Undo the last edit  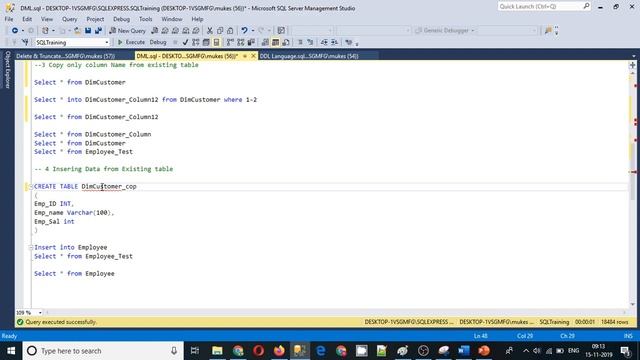pos(244,31)
